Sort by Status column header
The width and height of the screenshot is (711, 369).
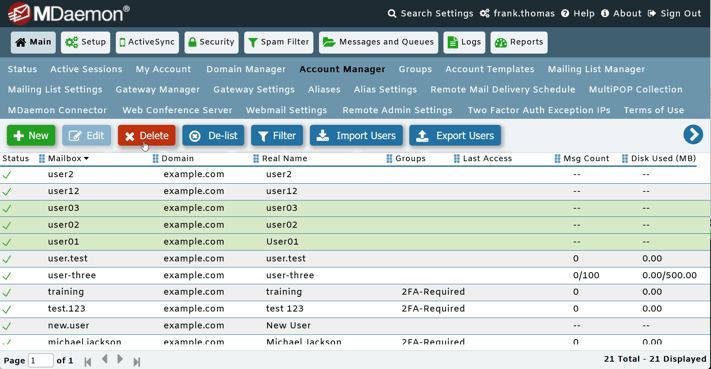point(15,159)
